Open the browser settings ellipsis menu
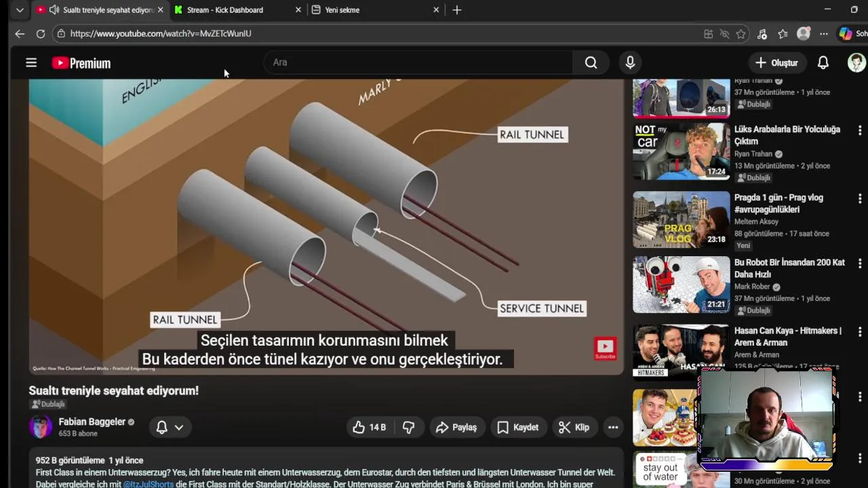Screen dimensions: 868x488 pos(824,34)
